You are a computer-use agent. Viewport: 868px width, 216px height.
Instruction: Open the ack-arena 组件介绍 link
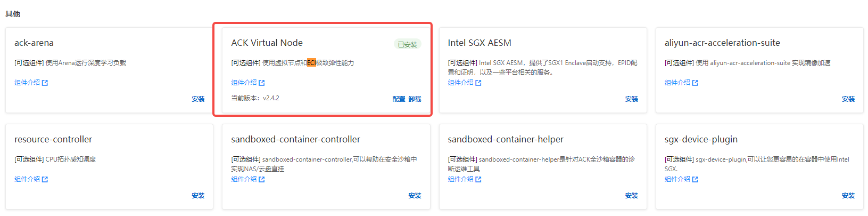tap(27, 83)
